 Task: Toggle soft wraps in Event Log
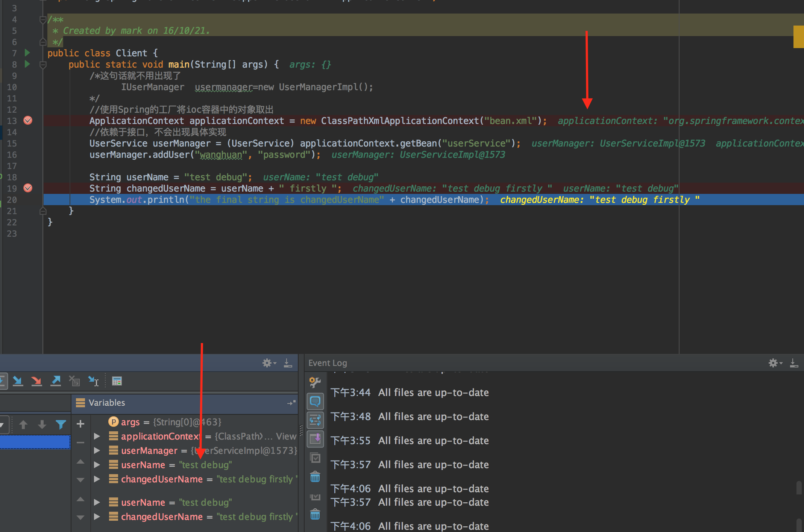[x=315, y=420]
